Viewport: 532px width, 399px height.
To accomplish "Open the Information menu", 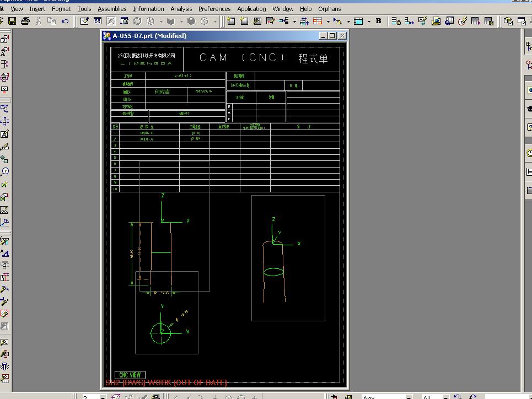I will pyautogui.click(x=148, y=9).
